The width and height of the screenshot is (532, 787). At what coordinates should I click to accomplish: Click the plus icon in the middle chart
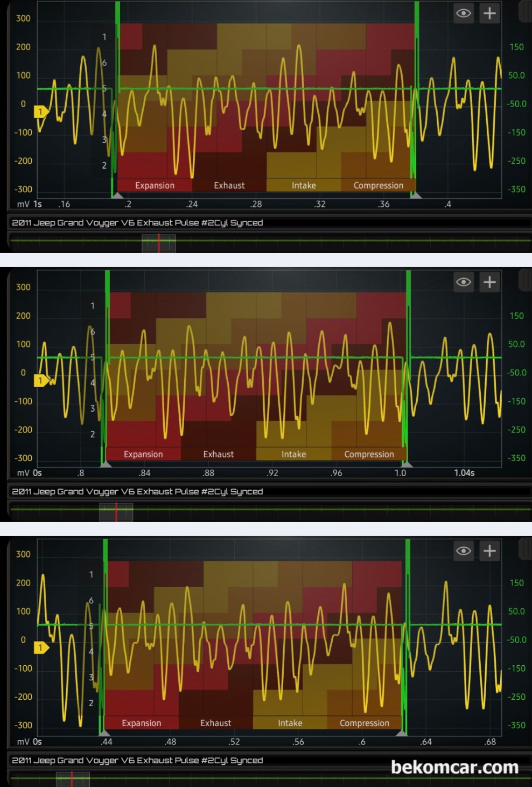pyautogui.click(x=489, y=282)
